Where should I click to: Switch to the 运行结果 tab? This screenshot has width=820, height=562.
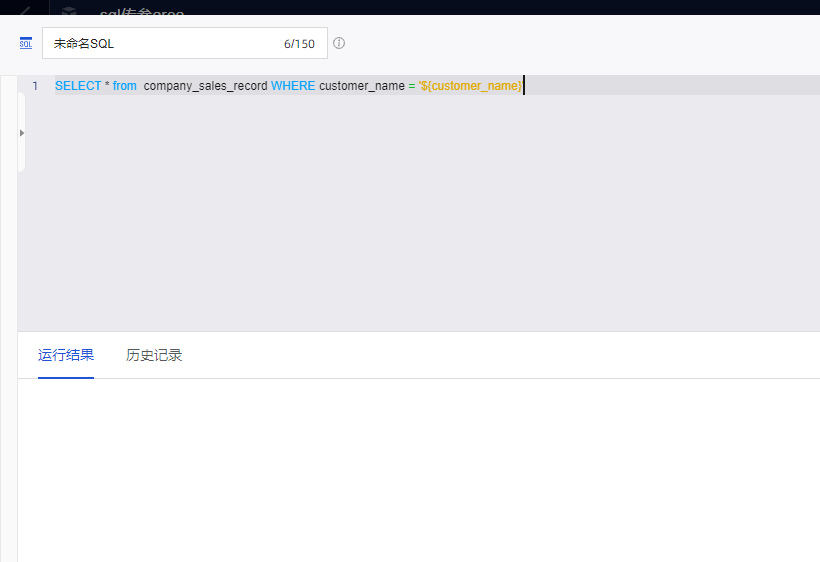pos(66,355)
